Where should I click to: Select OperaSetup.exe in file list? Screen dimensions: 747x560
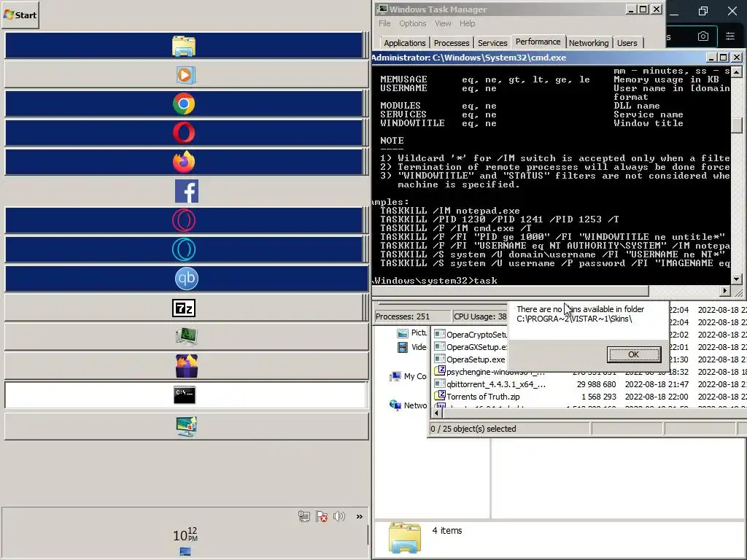tap(470, 359)
